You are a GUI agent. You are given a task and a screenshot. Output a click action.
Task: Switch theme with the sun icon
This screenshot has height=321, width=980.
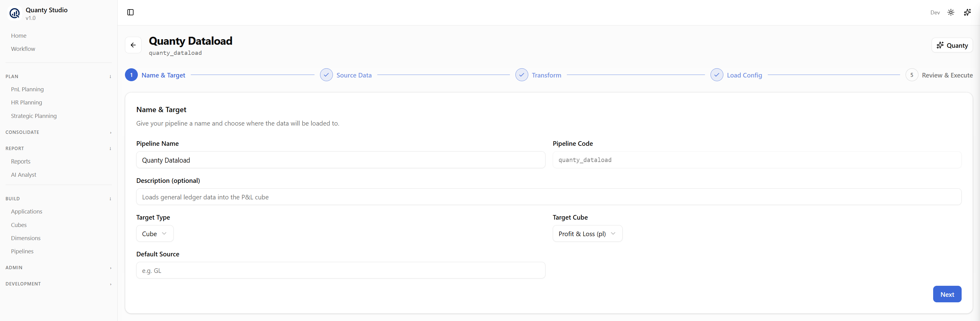coord(951,13)
